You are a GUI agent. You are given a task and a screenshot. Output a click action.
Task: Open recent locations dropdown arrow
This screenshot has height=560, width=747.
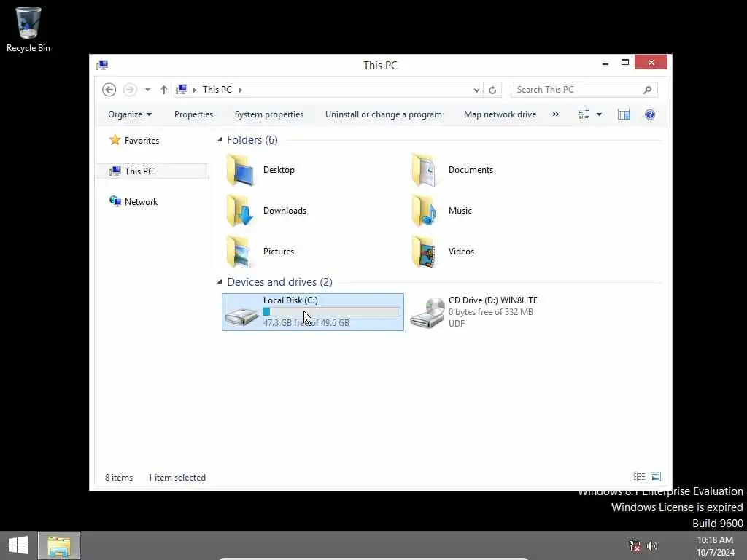coord(147,90)
